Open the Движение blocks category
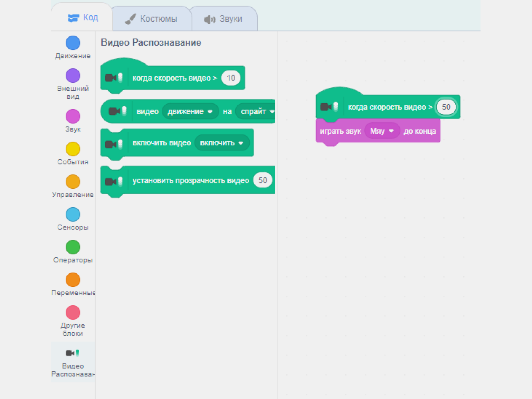Image resolution: width=532 pixels, height=399 pixels. 73,48
